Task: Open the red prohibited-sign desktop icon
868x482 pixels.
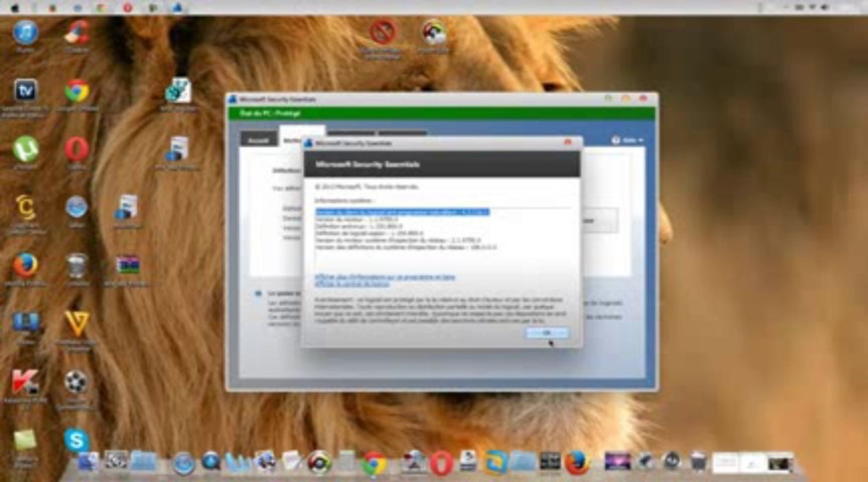Action: [x=382, y=31]
